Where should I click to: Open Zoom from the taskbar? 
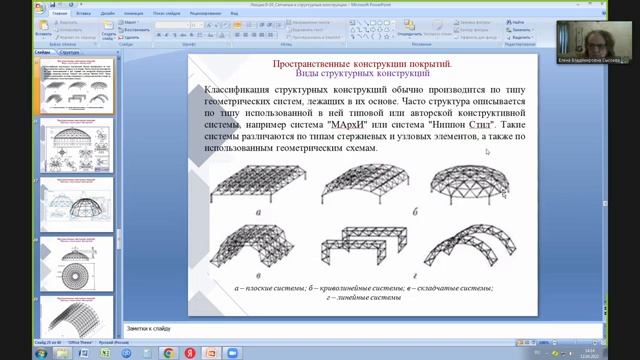(232, 353)
